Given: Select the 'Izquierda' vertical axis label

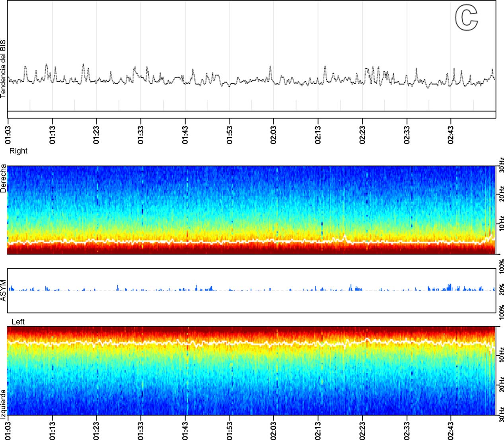Looking at the screenshot, I should pyautogui.click(x=4, y=401).
